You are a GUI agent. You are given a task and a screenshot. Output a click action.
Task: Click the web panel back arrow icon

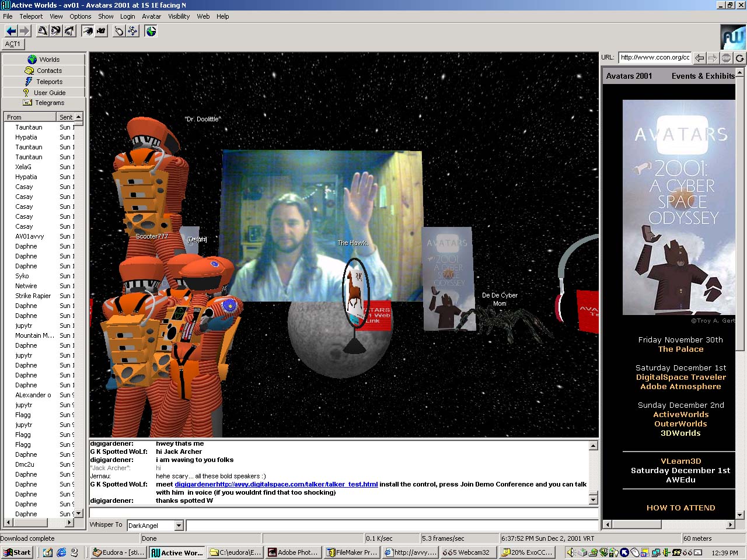(x=700, y=58)
